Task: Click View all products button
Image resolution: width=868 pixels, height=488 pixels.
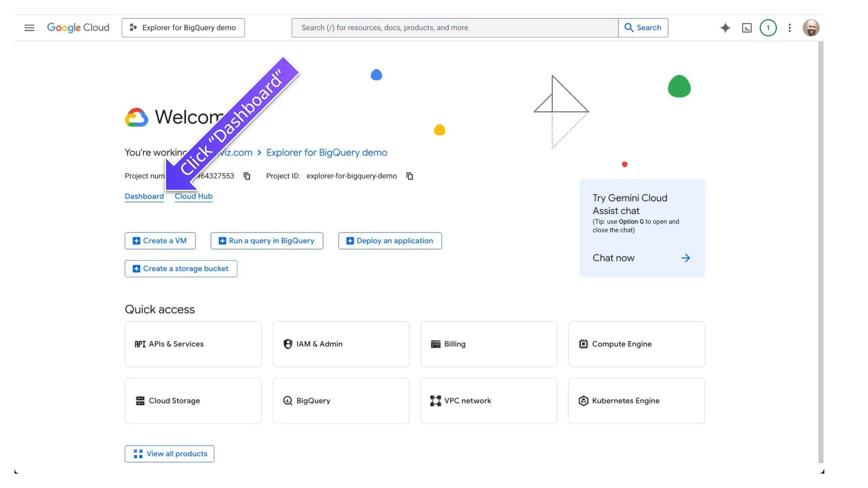Action: (x=169, y=454)
